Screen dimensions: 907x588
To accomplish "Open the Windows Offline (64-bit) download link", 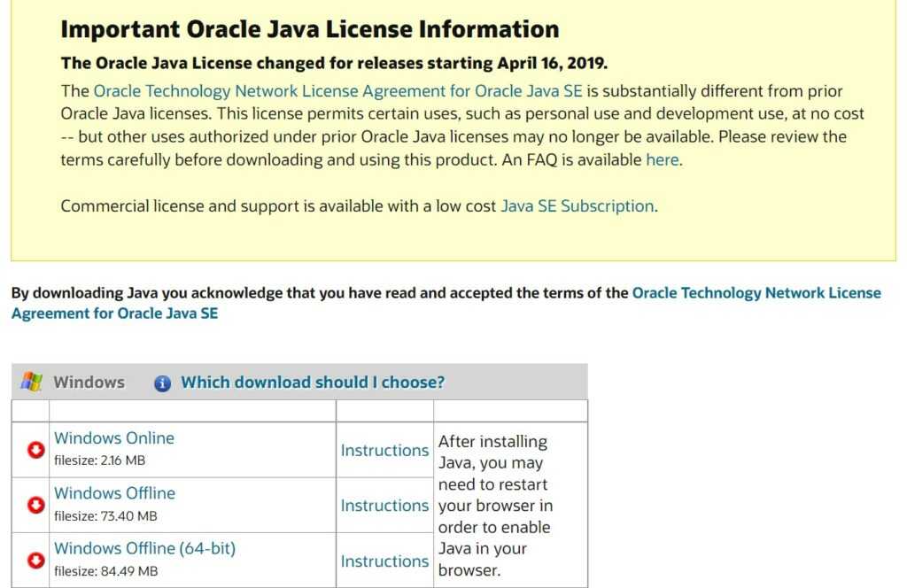I will click(144, 548).
